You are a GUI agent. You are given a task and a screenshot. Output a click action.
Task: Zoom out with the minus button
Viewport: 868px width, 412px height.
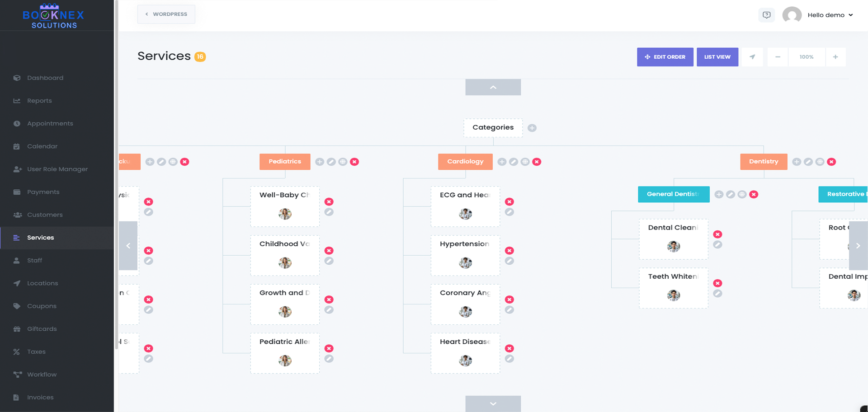click(x=778, y=57)
